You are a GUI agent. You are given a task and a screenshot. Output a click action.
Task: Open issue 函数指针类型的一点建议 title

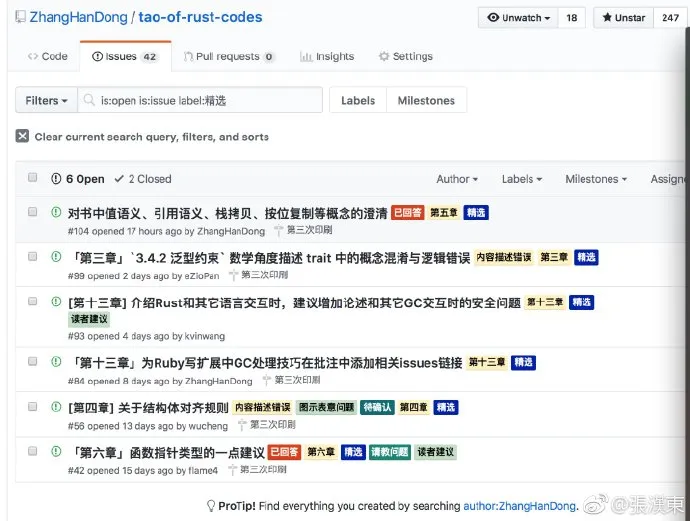click(x=168, y=453)
